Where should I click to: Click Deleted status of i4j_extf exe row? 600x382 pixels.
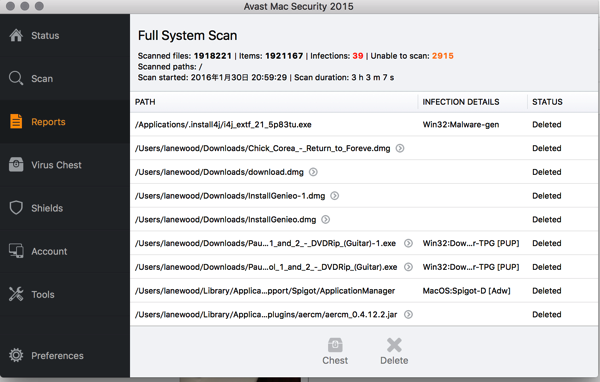pyautogui.click(x=546, y=124)
